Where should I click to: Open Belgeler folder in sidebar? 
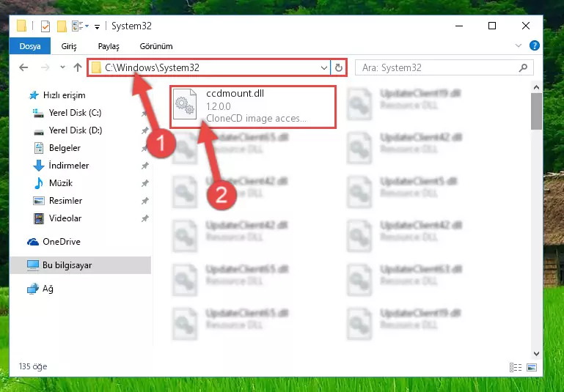point(56,148)
